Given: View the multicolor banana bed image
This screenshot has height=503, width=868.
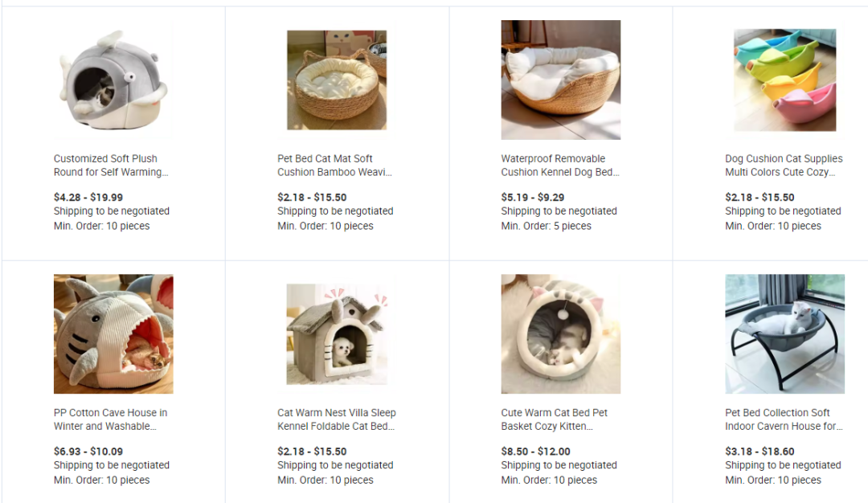Looking at the screenshot, I should click(785, 80).
